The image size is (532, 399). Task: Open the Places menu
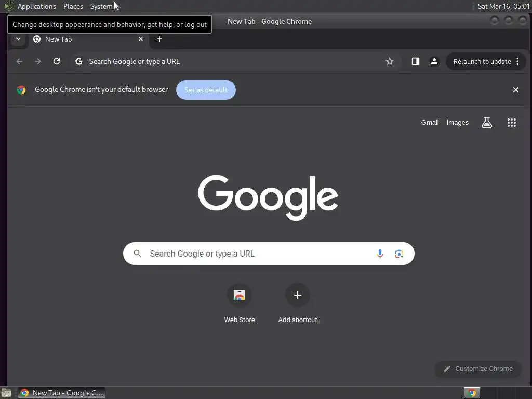click(73, 6)
